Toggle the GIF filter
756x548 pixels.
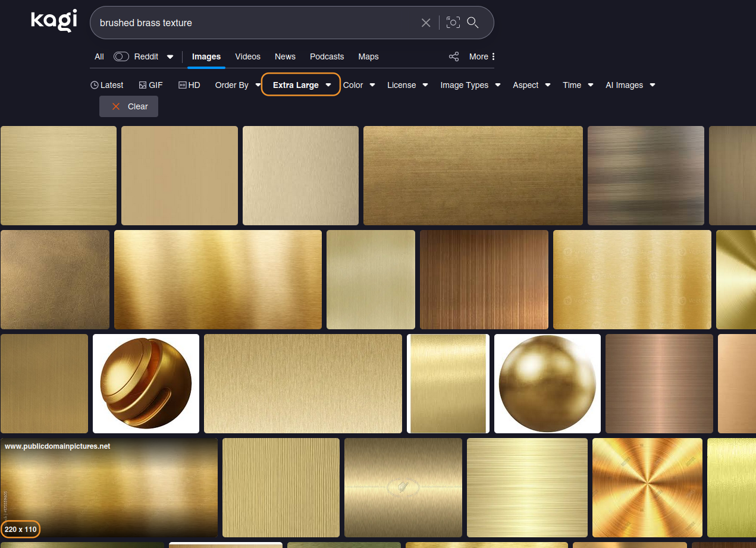(150, 85)
